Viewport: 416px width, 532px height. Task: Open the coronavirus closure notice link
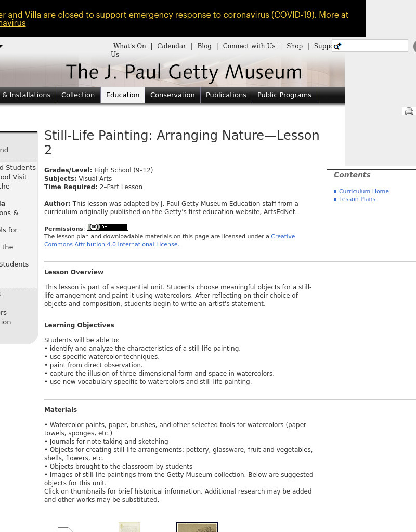click(x=11, y=23)
